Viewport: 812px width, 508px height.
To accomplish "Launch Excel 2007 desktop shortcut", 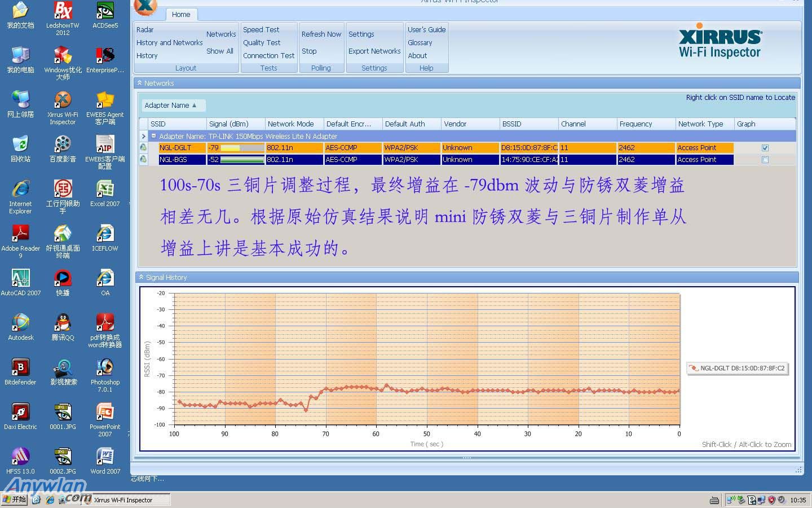I will point(105,194).
